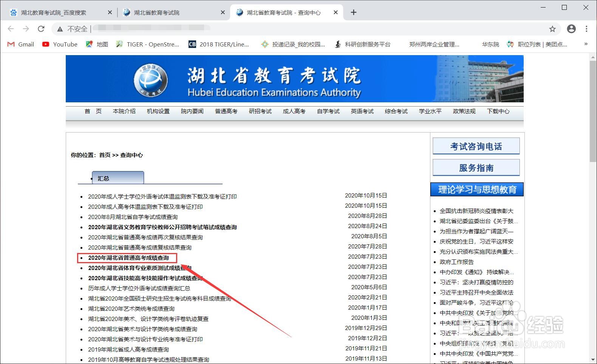Open the Gmail bookmark
597x364 pixels.
(21, 44)
